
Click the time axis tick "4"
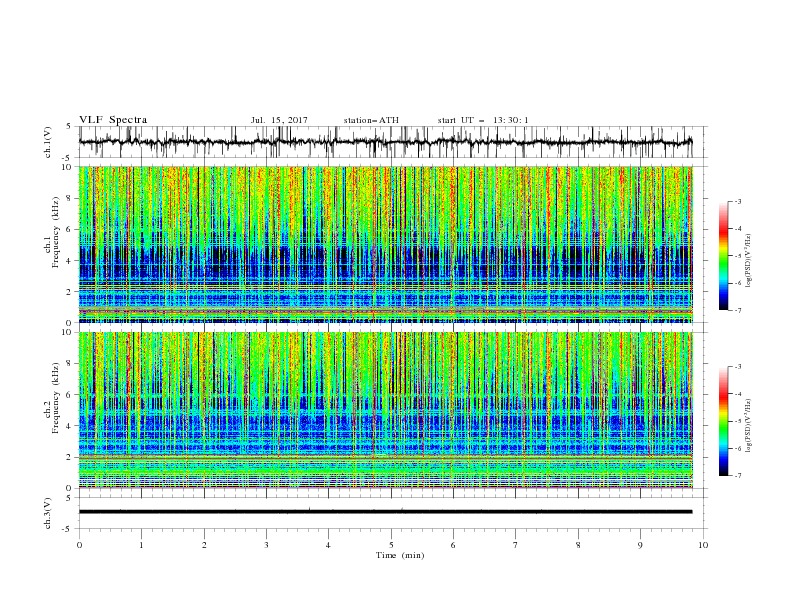(328, 545)
